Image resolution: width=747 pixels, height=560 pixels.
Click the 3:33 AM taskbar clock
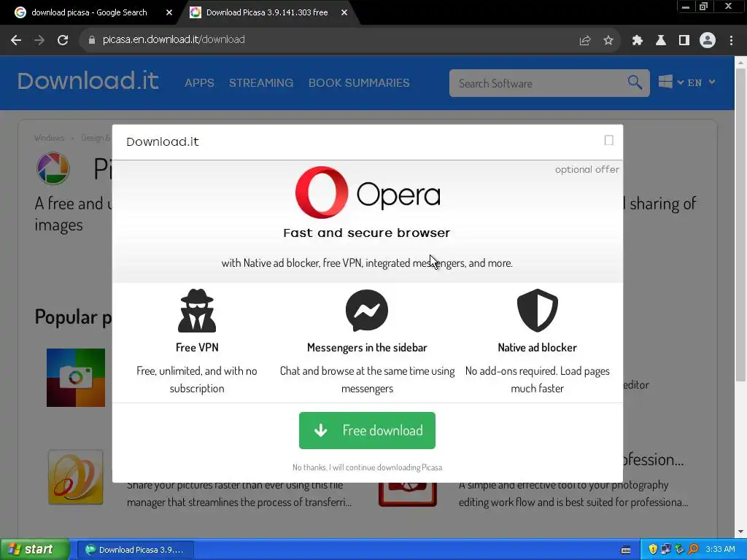coord(720,550)
